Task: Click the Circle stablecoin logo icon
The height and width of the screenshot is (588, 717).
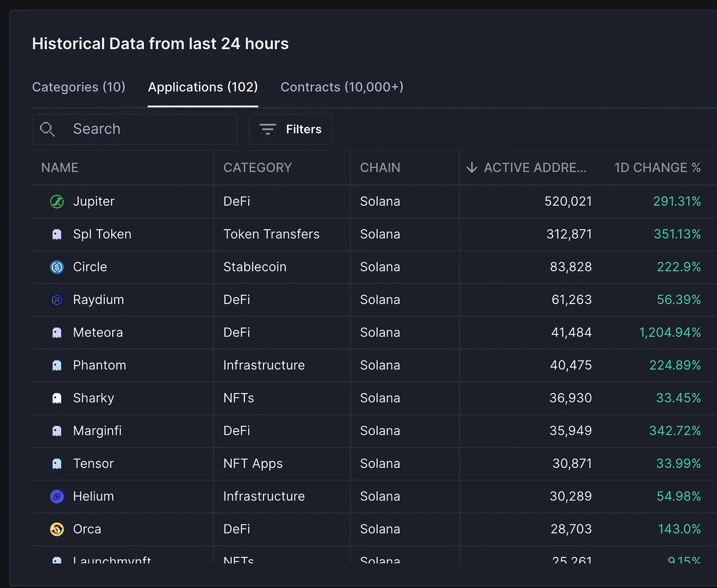Action: [57, 267]
